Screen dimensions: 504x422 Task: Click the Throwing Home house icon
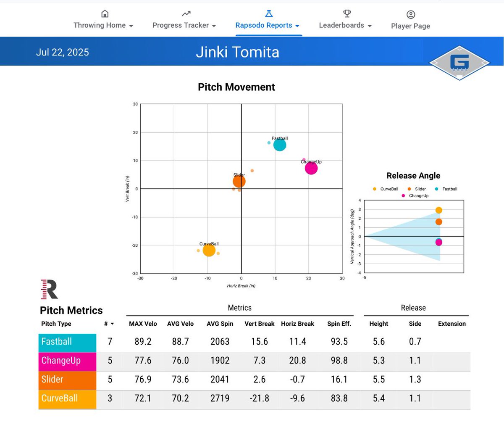pos(104,13)
